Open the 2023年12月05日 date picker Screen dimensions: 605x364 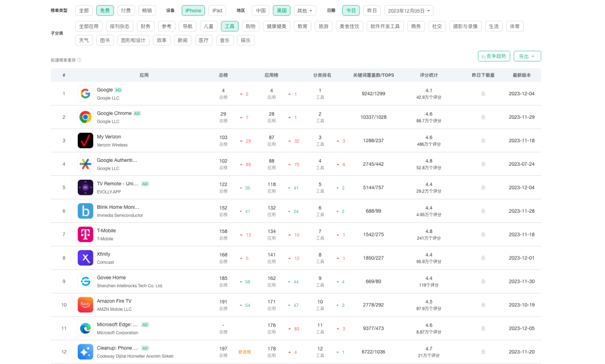point(409,11)
